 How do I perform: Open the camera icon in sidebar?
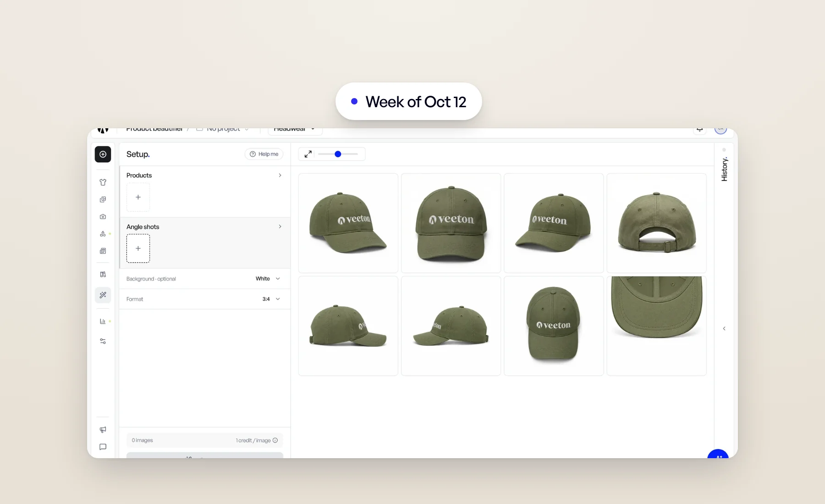[103, 217]
